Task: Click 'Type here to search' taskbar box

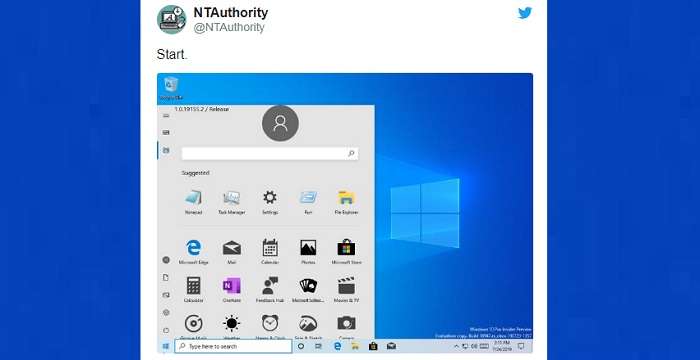Action: pyautogui.click(x=233, y=346)
